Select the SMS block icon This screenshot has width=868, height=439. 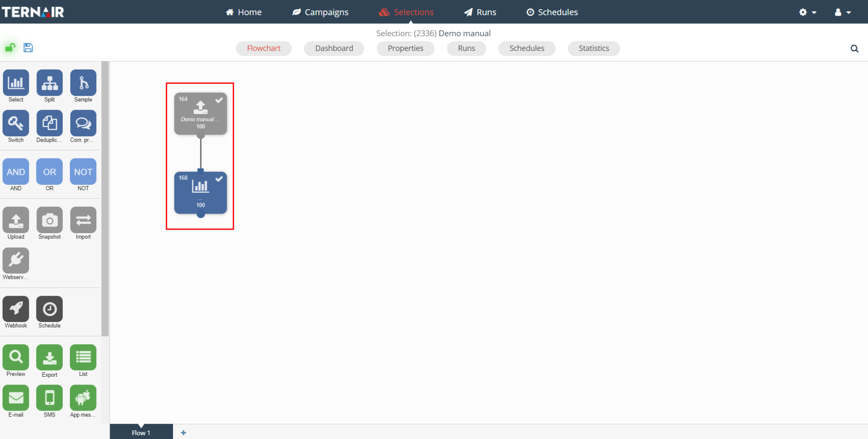coord(50,398)
